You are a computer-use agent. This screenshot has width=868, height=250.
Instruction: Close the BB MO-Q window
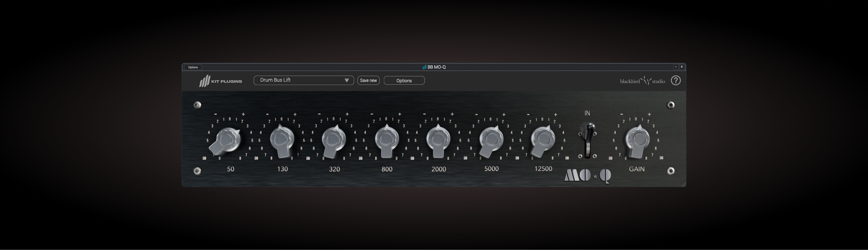click(682, 67)
